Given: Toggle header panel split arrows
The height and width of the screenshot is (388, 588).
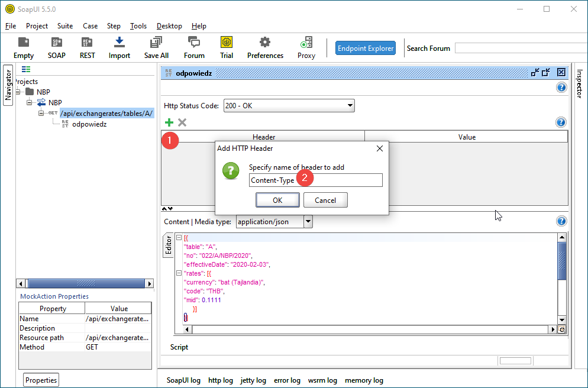Looking at the screenshot, I should 167,208.
